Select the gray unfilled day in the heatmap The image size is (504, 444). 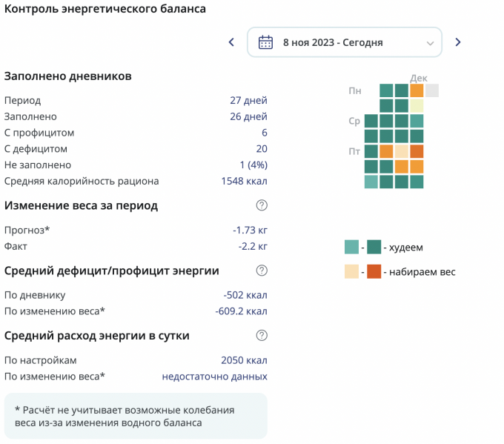tap(431, 90)
